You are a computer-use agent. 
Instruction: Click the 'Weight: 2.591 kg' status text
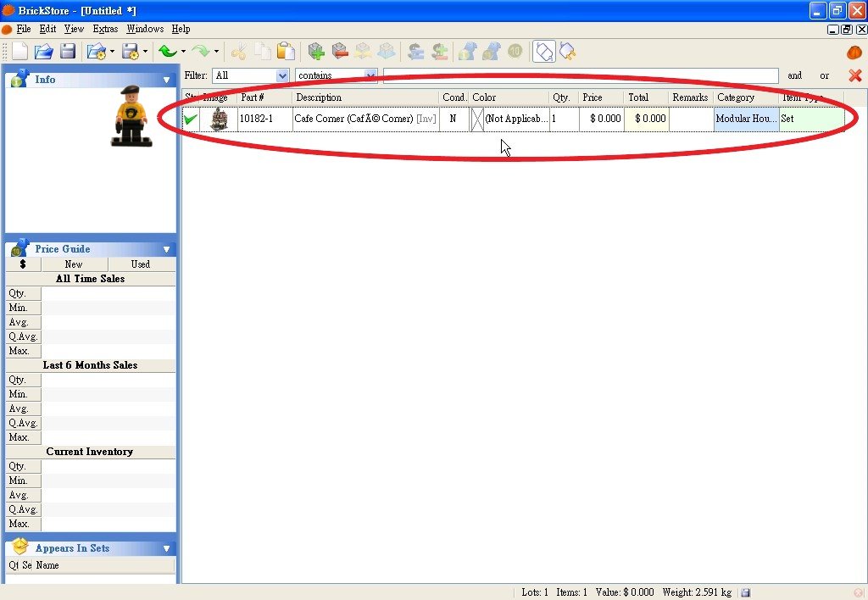pos(697,592)
